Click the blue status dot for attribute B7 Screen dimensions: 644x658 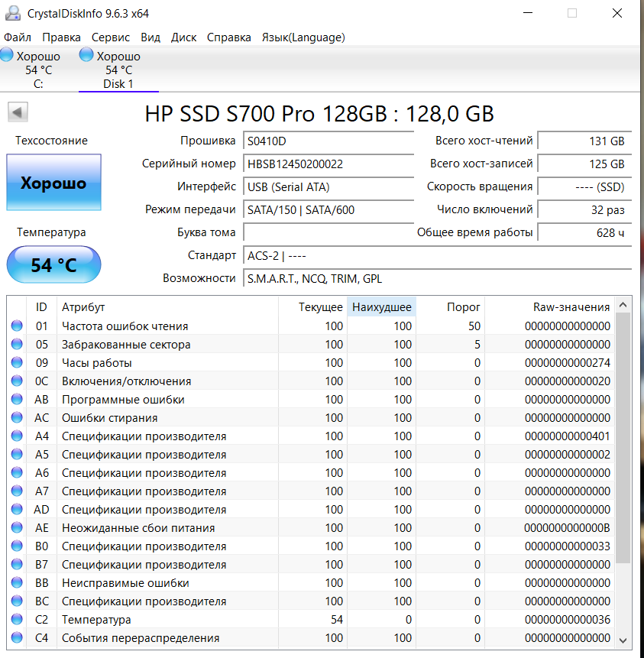[17, 565]
